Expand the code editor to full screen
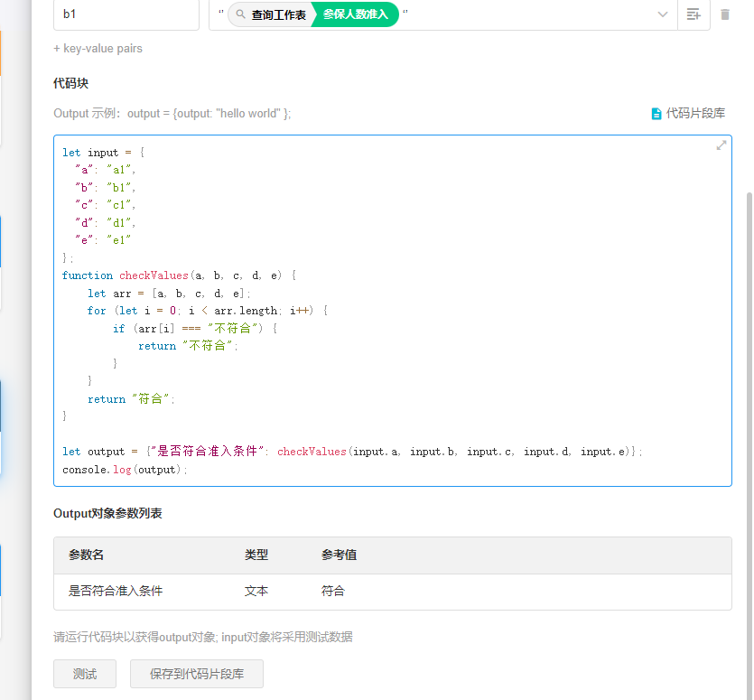 click(x=721, y=145)
